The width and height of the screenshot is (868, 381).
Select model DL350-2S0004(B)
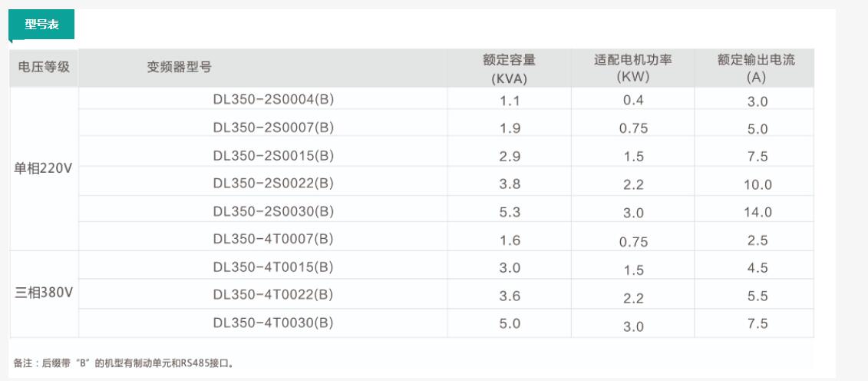273,100
